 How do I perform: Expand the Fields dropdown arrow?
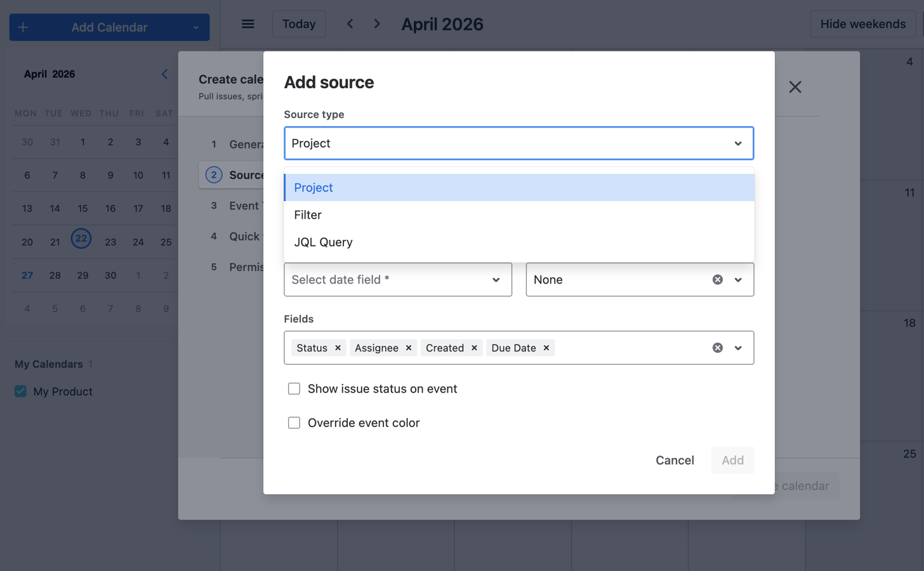tap(738, 348)
